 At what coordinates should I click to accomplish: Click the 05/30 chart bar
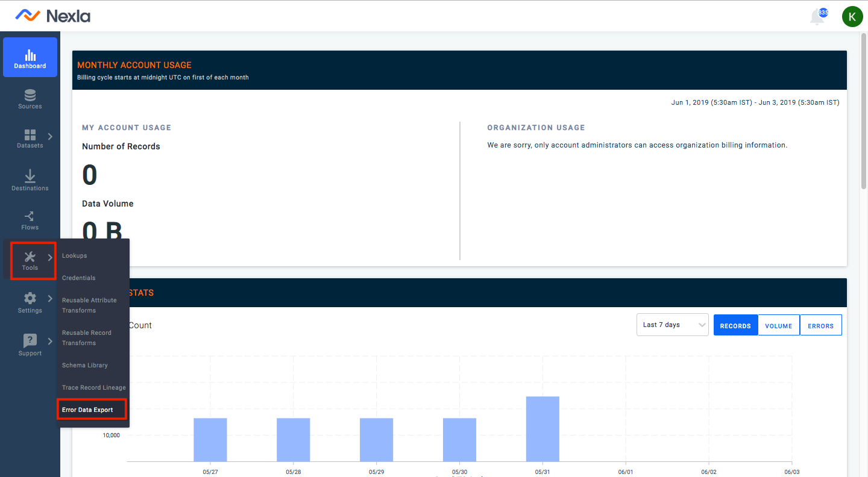(x=460, y=440)
